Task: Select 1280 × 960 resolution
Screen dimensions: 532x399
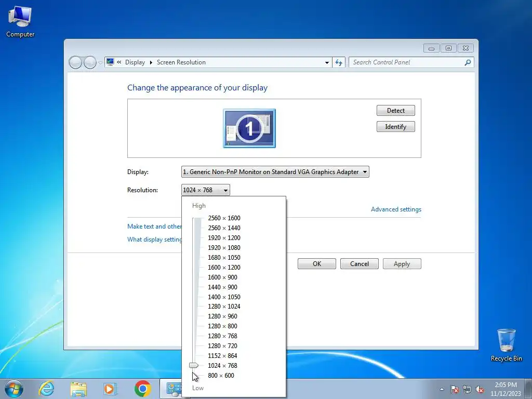Action: click(x=222, y=316)
